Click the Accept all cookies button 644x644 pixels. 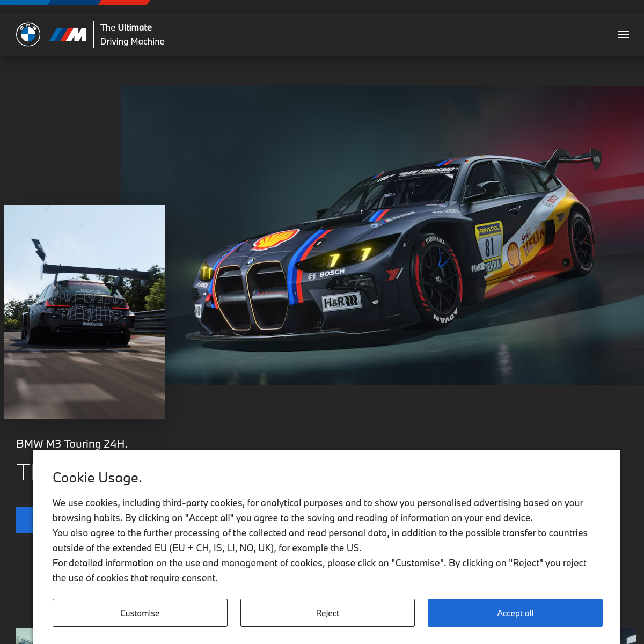click(515, 613)
